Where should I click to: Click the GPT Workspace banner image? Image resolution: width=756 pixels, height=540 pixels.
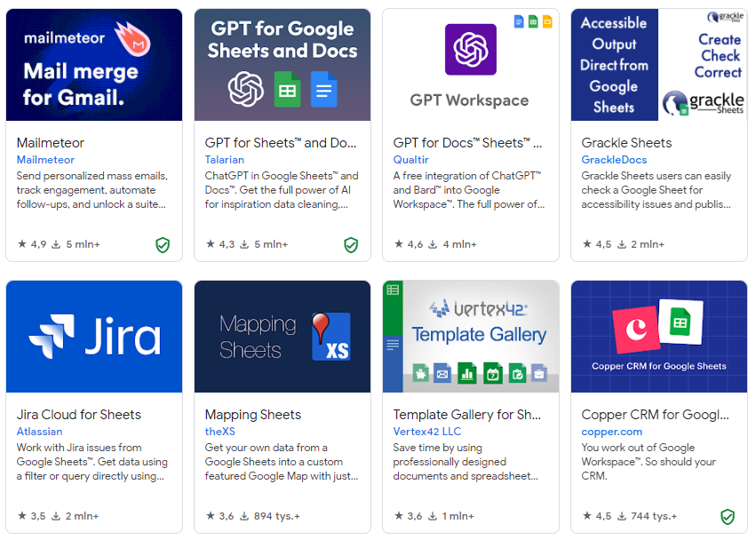coord(471,65)
